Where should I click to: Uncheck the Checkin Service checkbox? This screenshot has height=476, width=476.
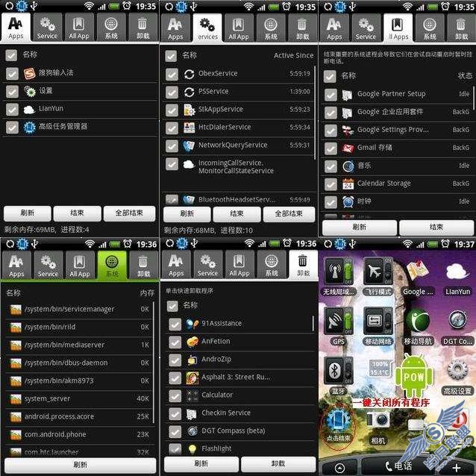(175, 414)
